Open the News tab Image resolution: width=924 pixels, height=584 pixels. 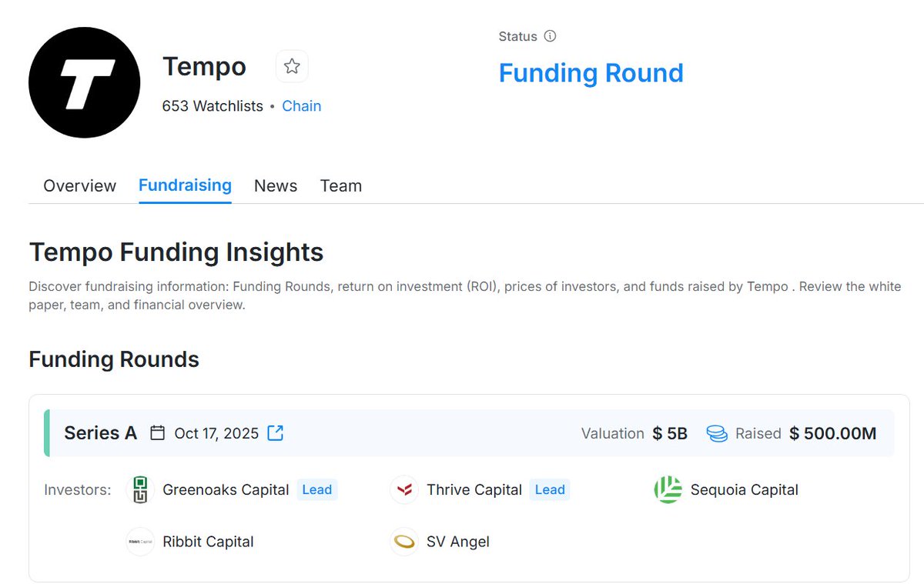coord(276,186)
